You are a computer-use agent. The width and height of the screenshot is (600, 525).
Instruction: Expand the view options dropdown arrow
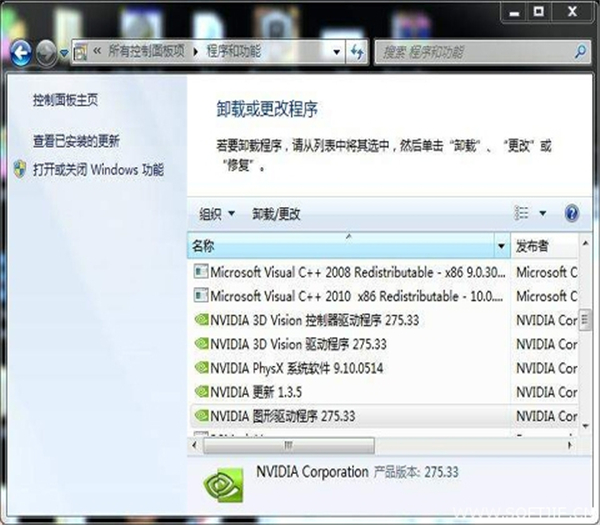tap(543, 213)
